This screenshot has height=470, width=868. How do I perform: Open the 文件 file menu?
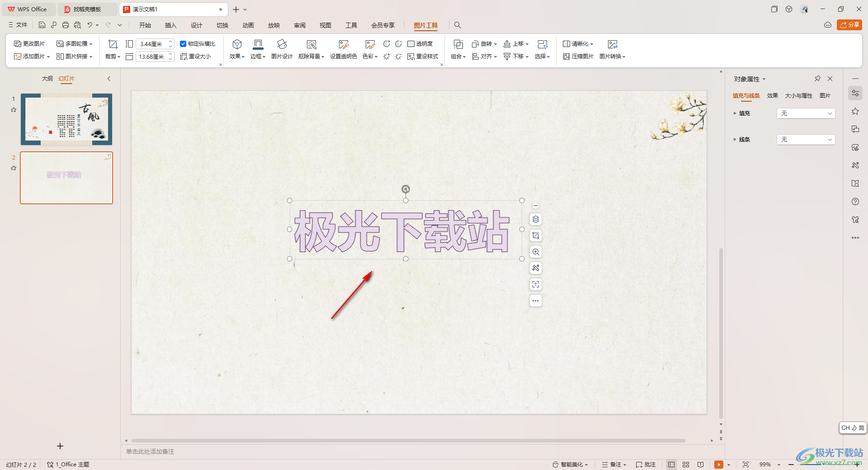(x=18, y=25)
